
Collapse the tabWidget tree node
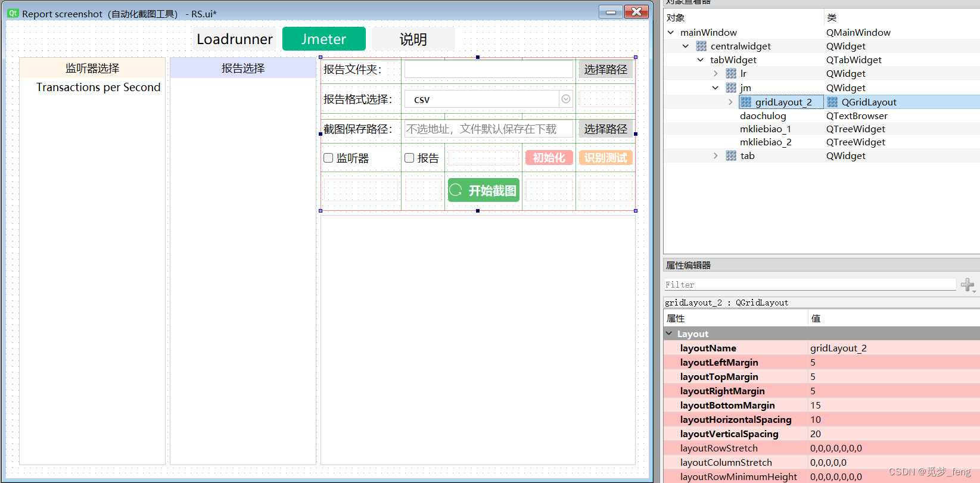(x=701, y=60)
